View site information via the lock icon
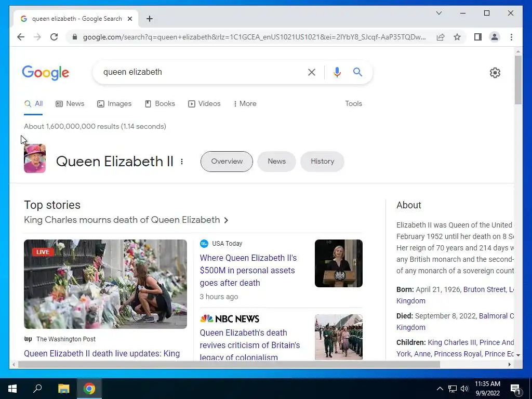The image size is (532, 399). coord(75,37)
